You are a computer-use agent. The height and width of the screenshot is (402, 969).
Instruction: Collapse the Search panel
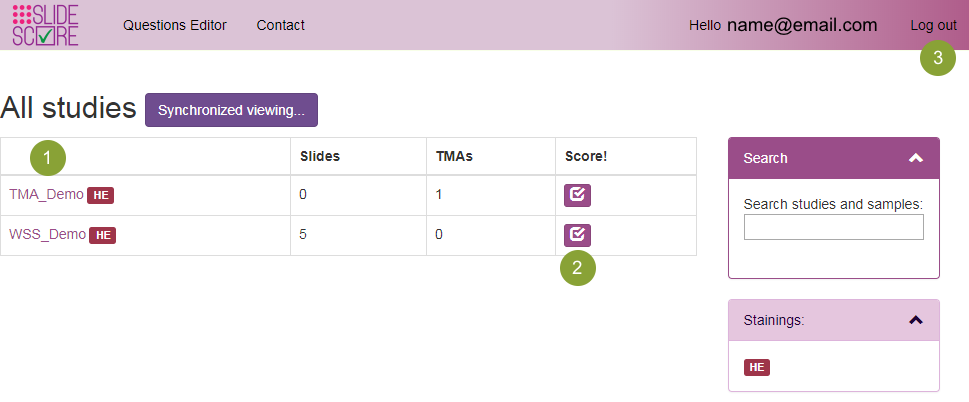click(915, 158)
